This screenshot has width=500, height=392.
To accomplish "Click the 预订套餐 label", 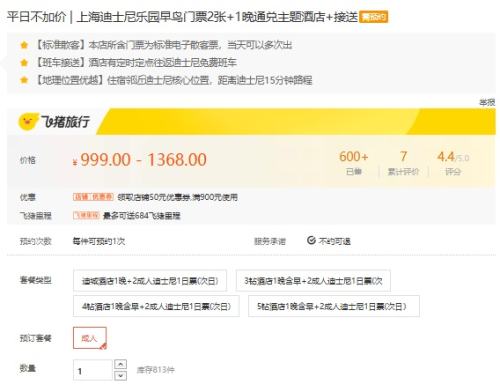I will pyautogui.click(x=36, y=338).
